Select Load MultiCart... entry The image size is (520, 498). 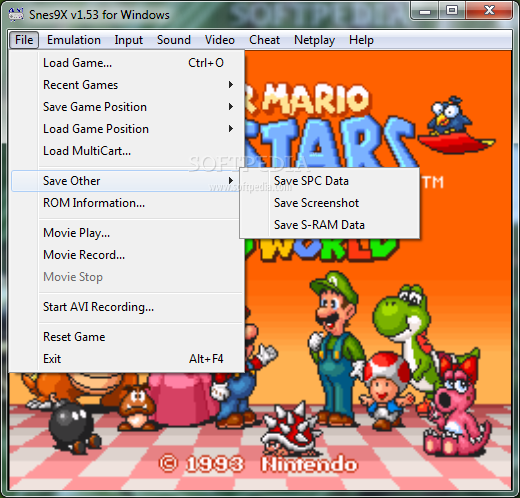(x=127, y=151)
